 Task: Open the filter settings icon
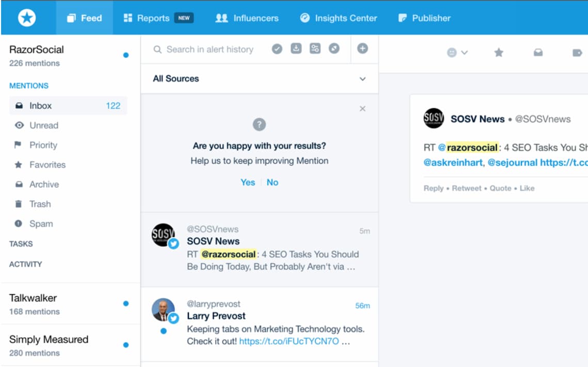315,49
